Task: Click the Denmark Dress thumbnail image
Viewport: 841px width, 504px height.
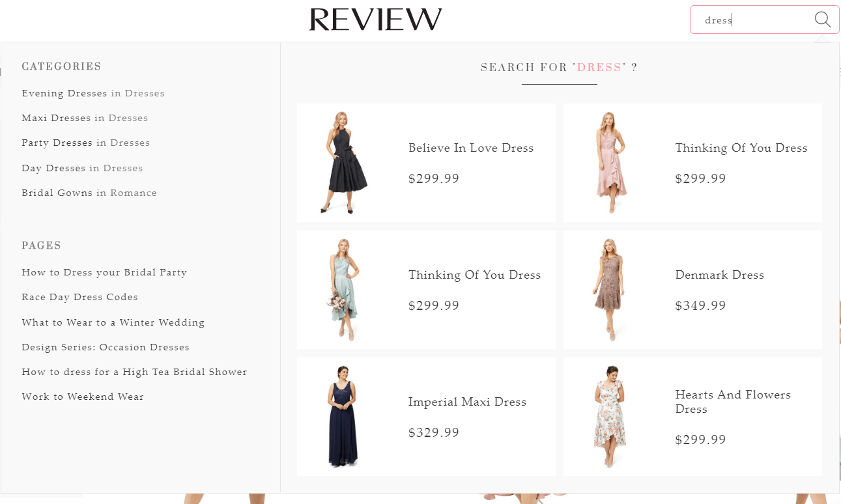Action: 609,289
